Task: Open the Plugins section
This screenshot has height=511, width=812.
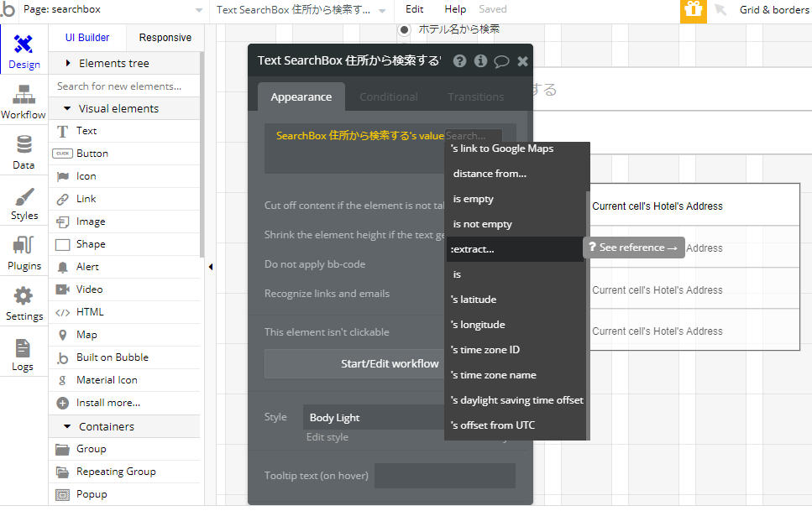Action: (24, 252)
